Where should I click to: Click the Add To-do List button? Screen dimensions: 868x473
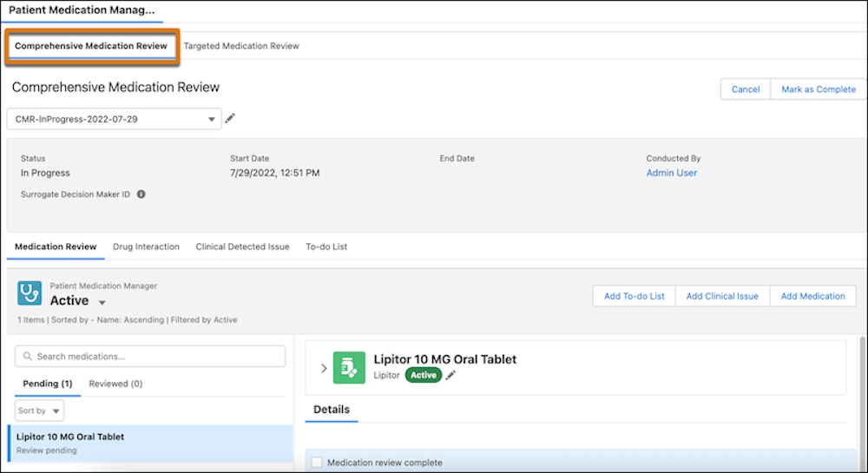pyautogui.click(x=635, y=296)
